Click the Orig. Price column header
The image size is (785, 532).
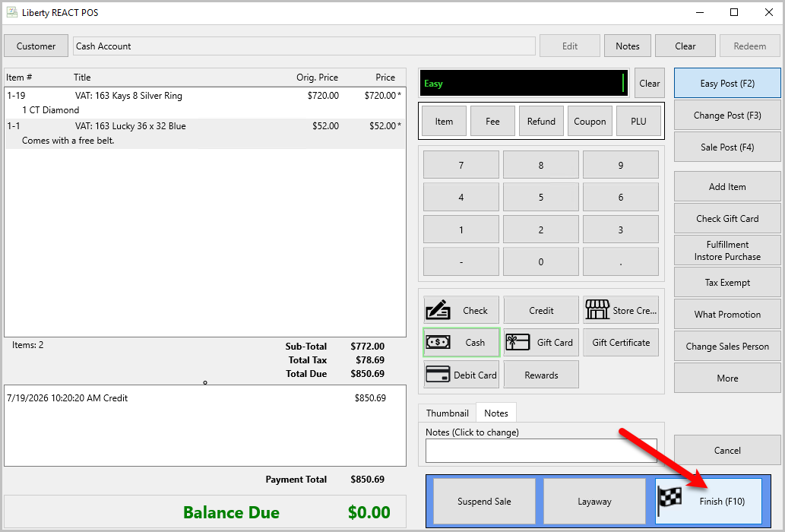317,77
